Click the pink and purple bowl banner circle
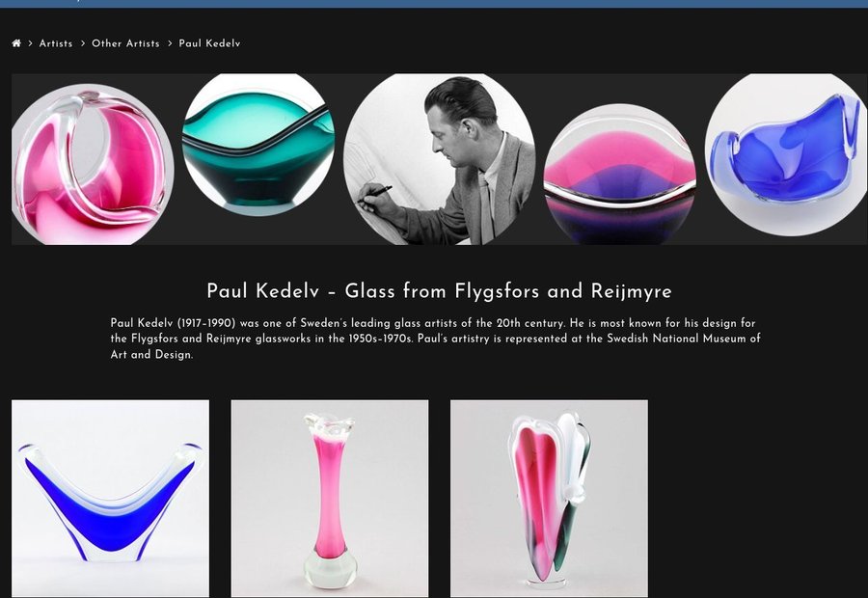Viewport: 868px width, 598px height. pos(620,175)
